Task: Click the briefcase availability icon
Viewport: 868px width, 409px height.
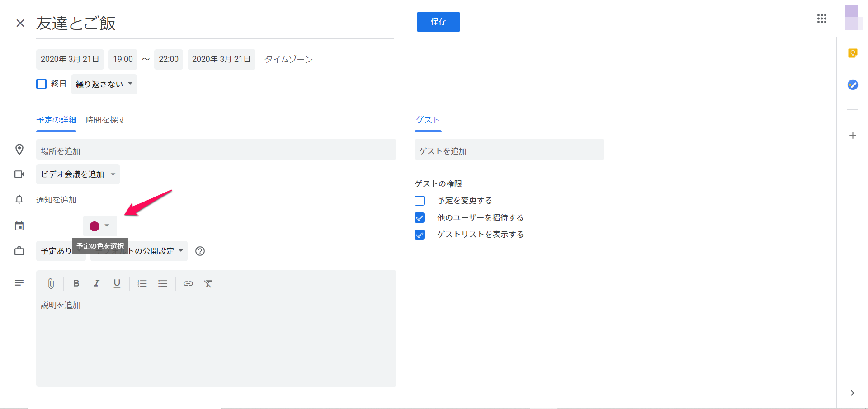Action: point(19,251)
